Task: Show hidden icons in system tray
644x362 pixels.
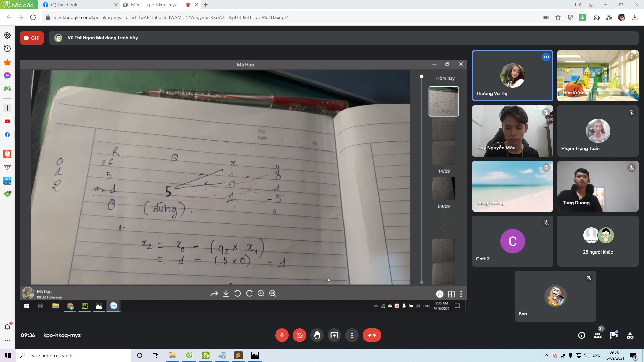Action: tap(546, 355)
